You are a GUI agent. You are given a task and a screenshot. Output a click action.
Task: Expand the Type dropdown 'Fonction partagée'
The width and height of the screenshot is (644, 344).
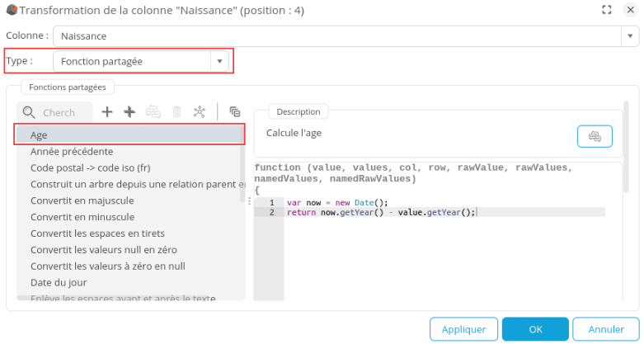[219, 61]
